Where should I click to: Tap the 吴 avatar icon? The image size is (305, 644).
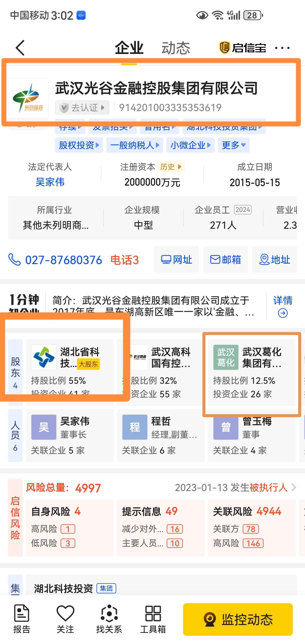(44, 427)
